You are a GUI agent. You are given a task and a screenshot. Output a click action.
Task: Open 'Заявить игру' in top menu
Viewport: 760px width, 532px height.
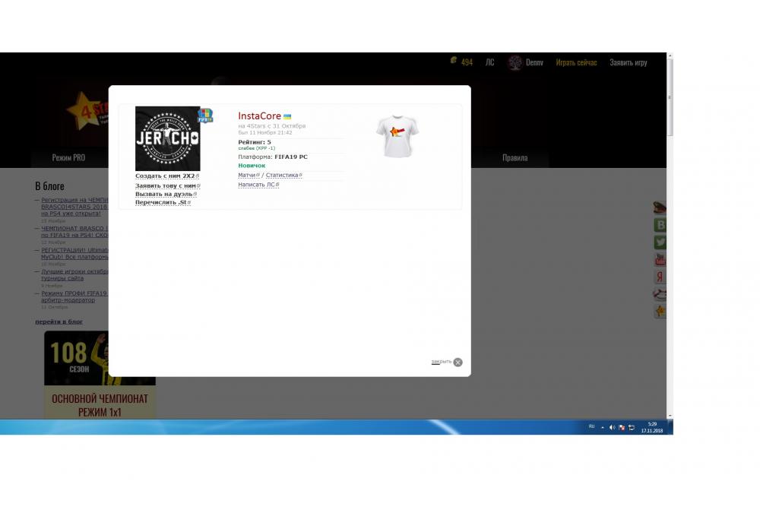coord(628,62)
